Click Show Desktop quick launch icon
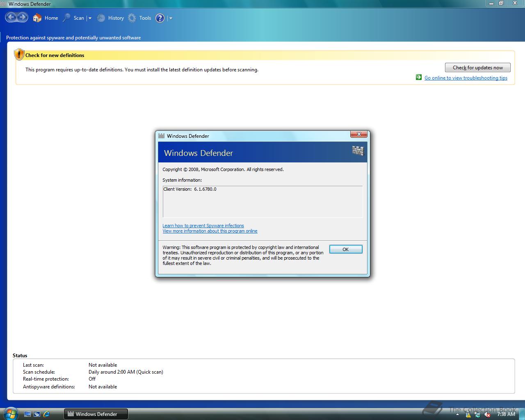525x420 pixels. (27, 414)
